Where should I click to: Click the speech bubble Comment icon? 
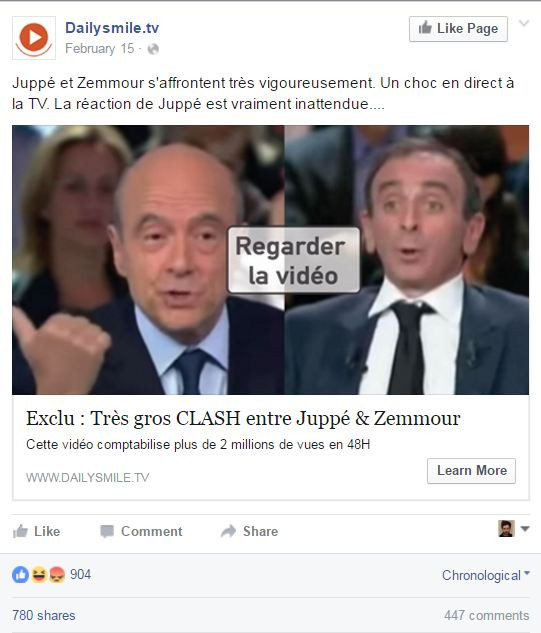(107, 531)
